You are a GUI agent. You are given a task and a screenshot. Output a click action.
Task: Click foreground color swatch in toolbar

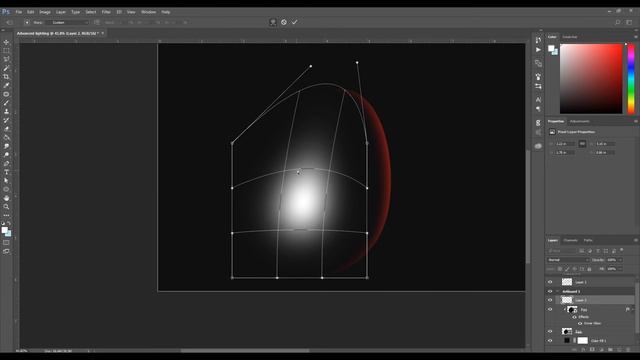tap(4, 230)
